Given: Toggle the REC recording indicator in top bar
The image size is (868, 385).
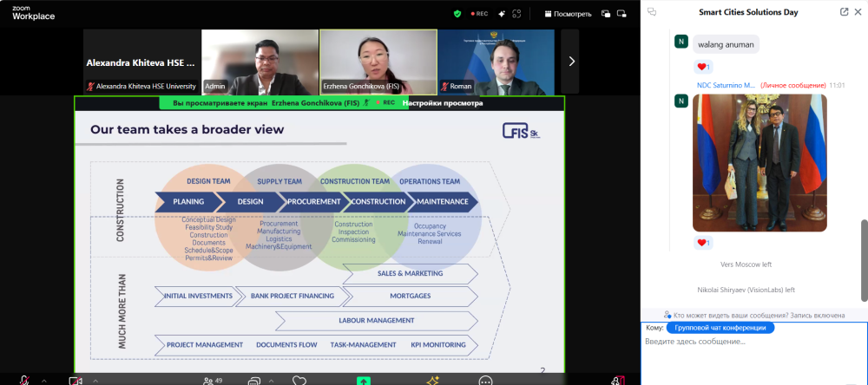Looking at the screenshot, I should [478, 14].
